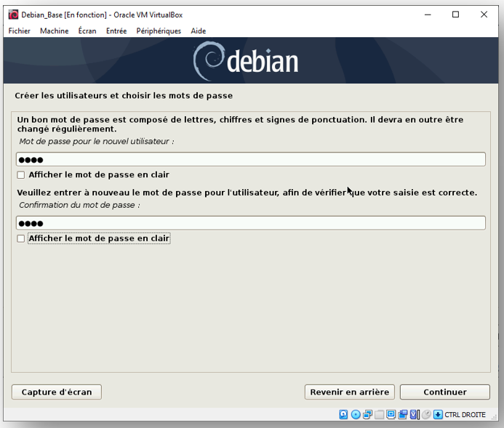
Task: Open the Fichier menu
Action: coord(20,31)
